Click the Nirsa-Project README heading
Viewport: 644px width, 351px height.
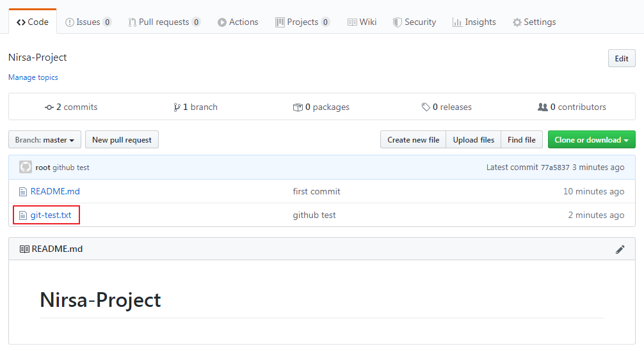coord(101,300)
